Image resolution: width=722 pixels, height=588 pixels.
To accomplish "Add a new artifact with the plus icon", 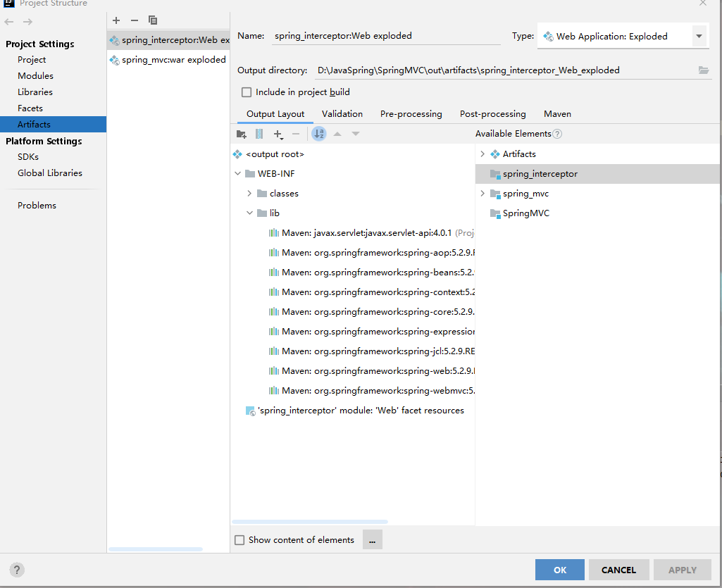I will click(x=116, y=20).
